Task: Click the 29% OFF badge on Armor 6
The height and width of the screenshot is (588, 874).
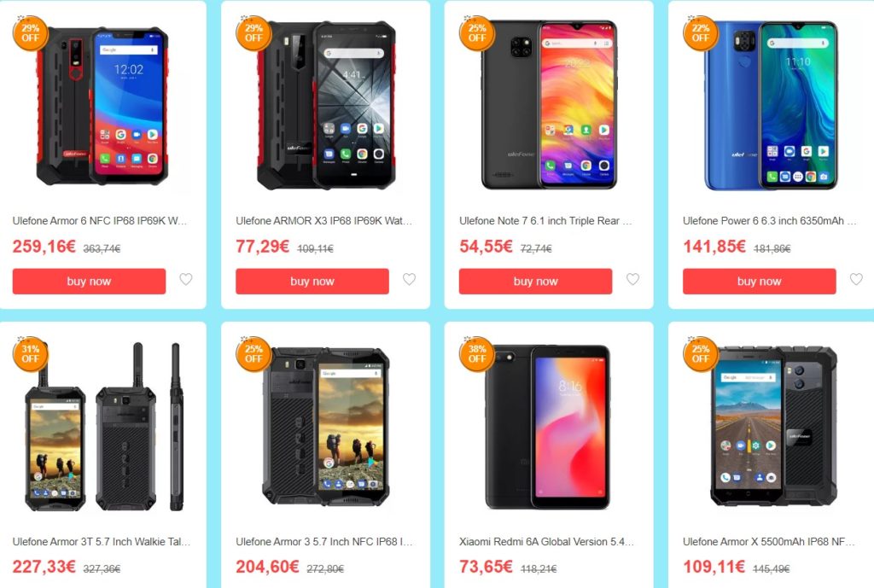Action: coord(30,33)
